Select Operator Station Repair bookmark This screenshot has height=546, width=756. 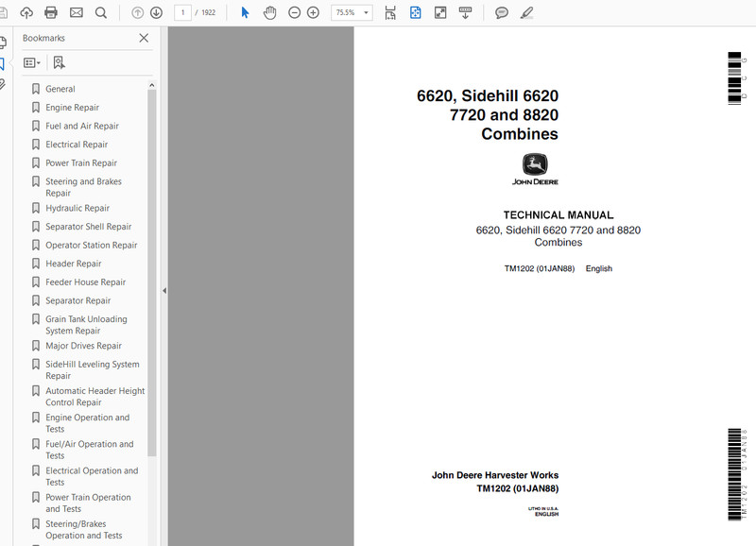tap(91, 245)
